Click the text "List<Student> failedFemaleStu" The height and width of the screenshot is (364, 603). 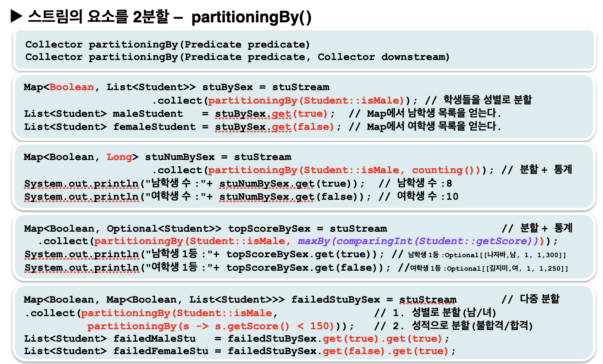pos(116,351)
